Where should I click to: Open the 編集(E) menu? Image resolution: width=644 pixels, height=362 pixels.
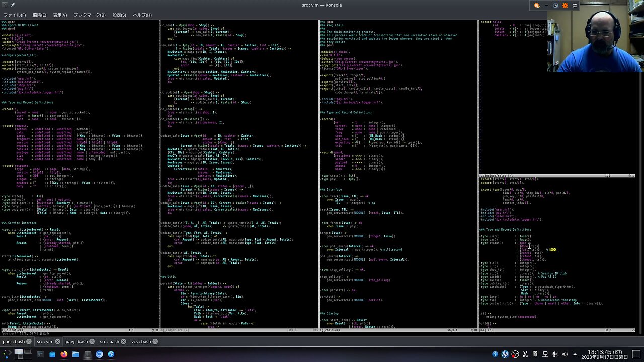(39, 15)
